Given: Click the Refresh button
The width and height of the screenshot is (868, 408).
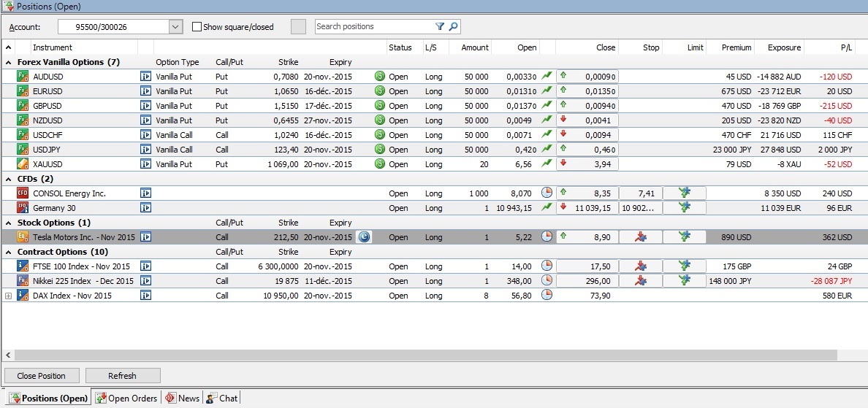Looking at the screenshot, I should tap(122, 376).
